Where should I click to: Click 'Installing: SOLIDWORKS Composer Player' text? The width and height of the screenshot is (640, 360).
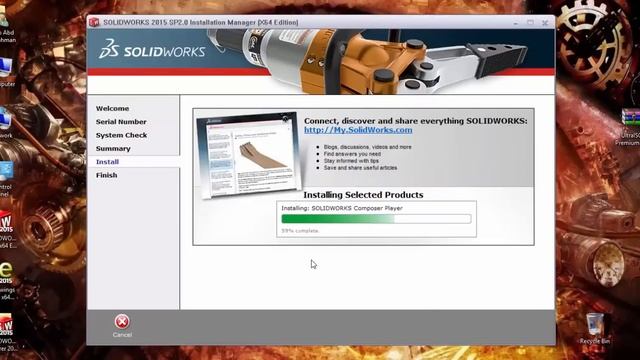[342, 208]
